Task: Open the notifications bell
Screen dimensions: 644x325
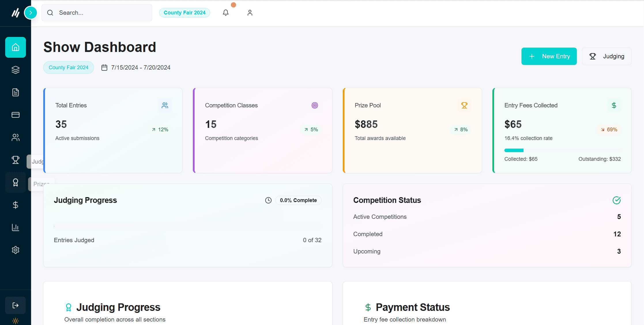Action: [x=226, y=13]
